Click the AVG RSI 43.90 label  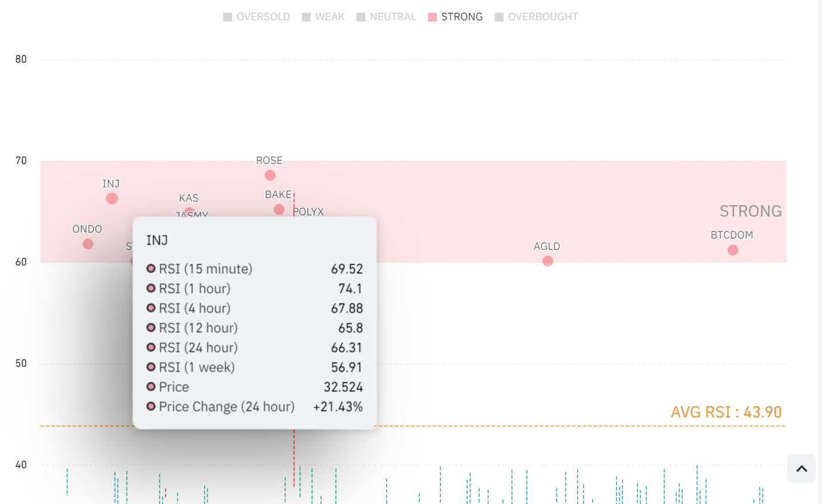click(x=726, y=412)
